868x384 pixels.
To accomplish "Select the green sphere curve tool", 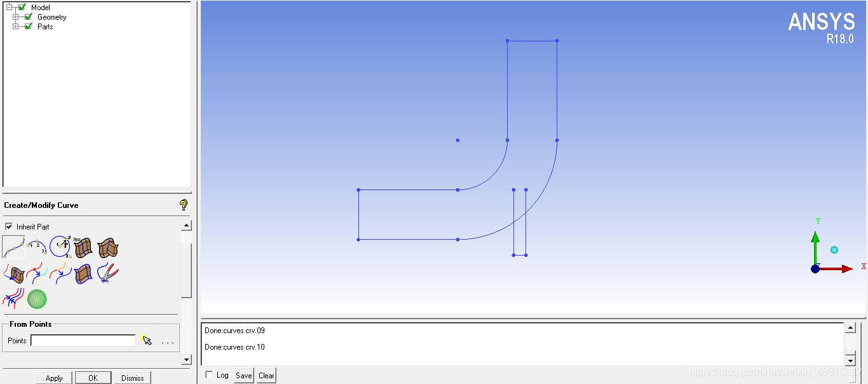I will (37, 299).
